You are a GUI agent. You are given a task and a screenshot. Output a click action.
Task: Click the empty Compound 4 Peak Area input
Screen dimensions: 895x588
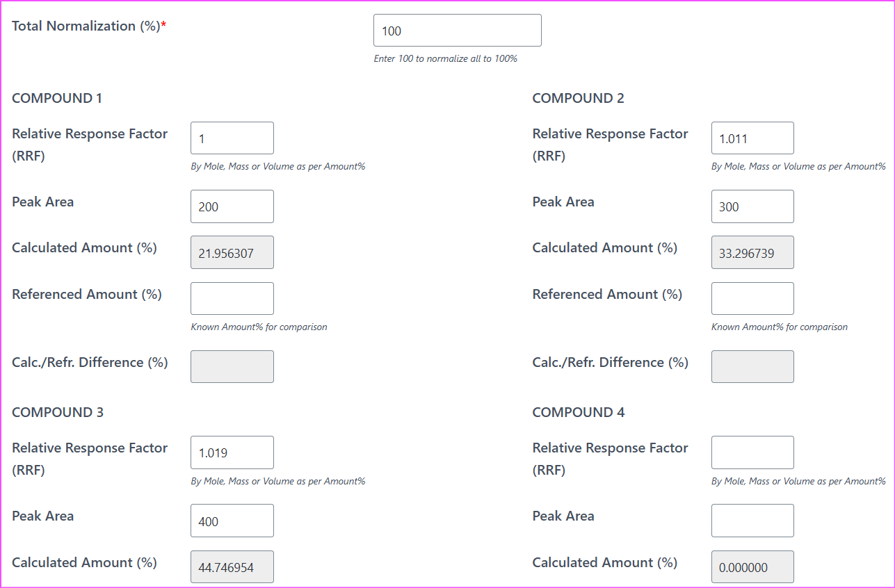click(752, 520)
